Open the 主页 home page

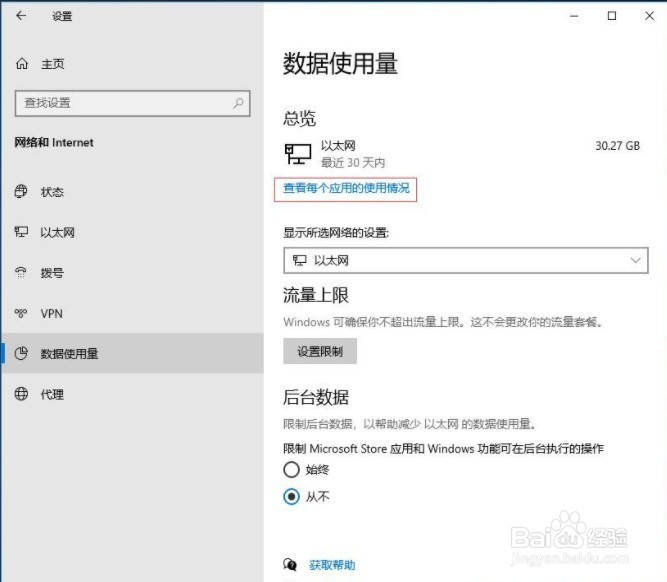click(132, 64)
